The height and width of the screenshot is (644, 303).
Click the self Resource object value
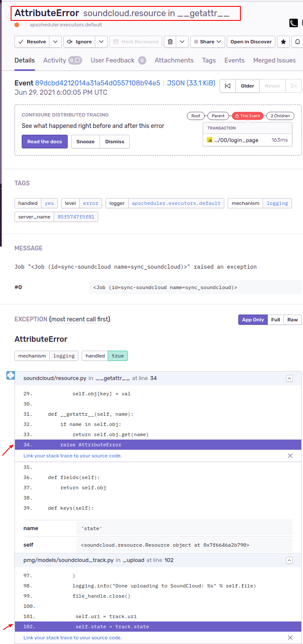[x=185, y=545]
